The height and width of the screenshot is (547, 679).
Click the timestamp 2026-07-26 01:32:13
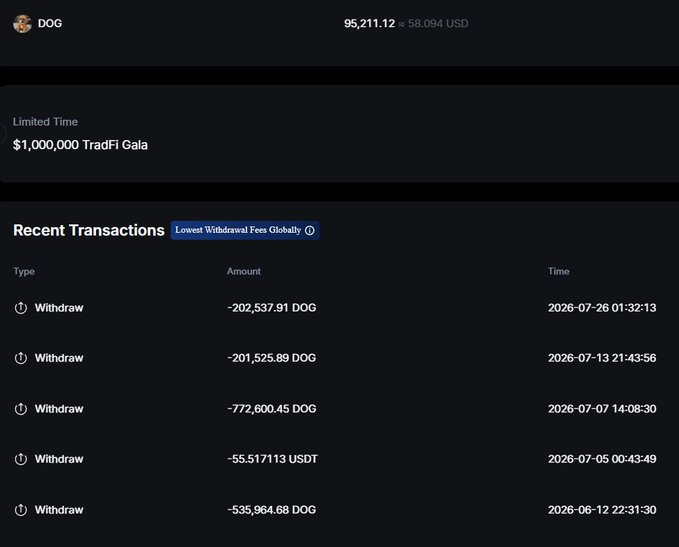(x=602, y=307)
